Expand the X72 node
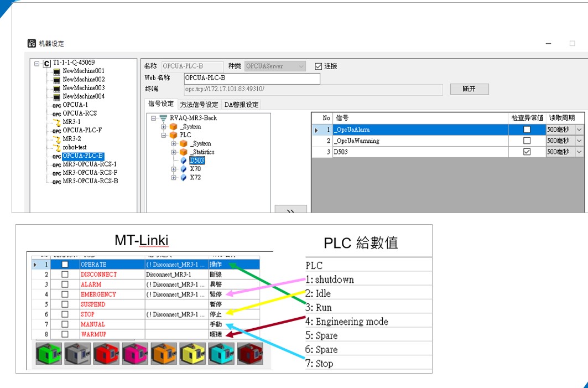This screenshot has width=588, height=388. tap(174, 178)
